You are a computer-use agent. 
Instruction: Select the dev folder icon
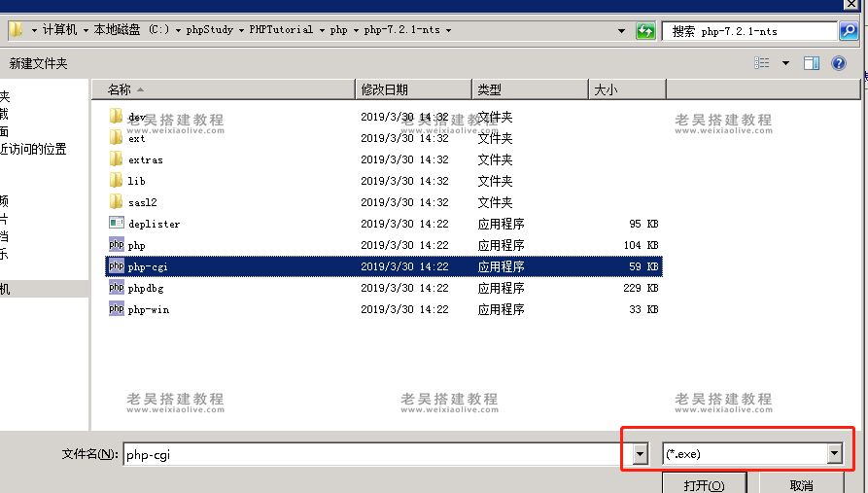(116, 117)
